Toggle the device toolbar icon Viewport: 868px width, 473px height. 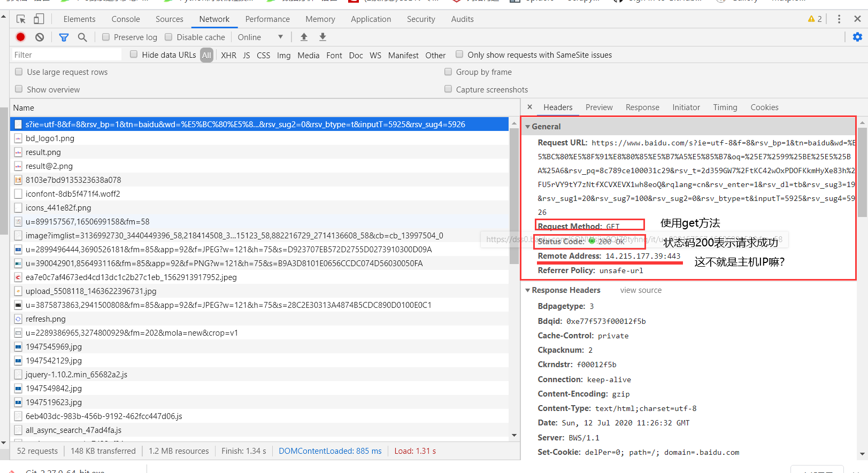point(39,19)
